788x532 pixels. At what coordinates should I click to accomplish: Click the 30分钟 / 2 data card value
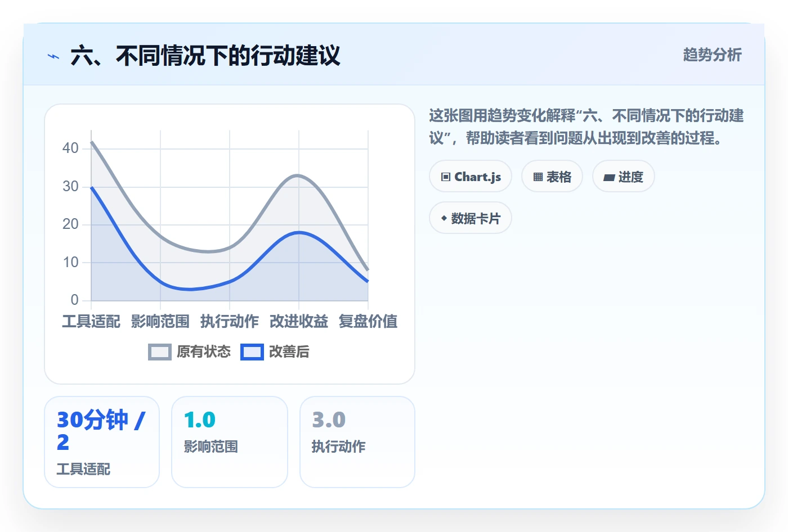(101, 431)
